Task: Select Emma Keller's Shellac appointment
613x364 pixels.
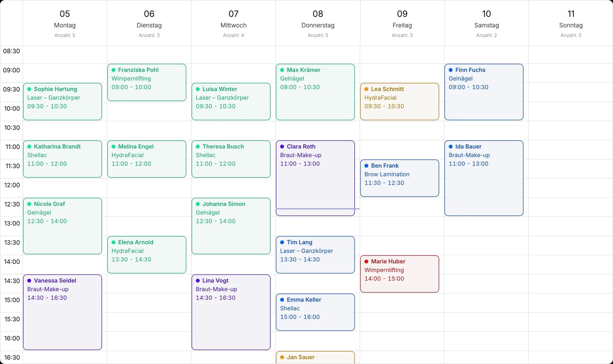Action: pos(315,312)
